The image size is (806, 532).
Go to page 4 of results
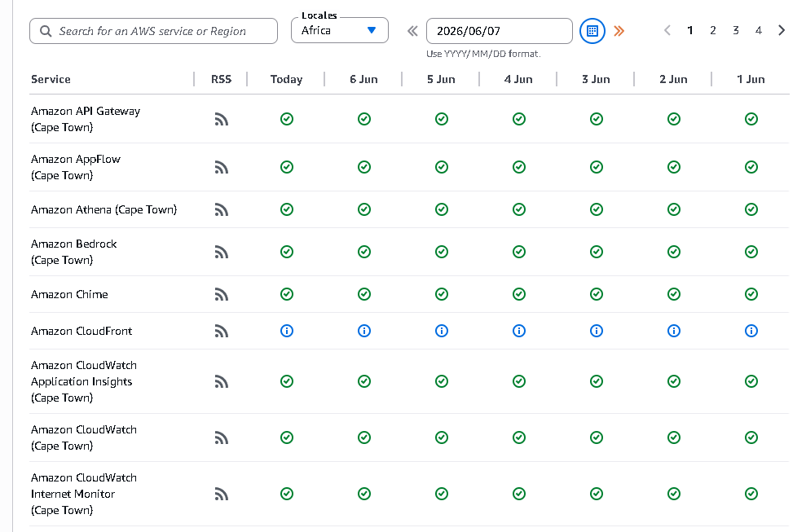coord(758,30)
